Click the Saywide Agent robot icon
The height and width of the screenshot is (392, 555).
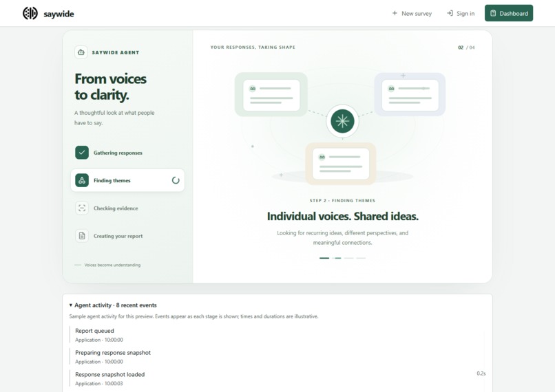[81, 52]
